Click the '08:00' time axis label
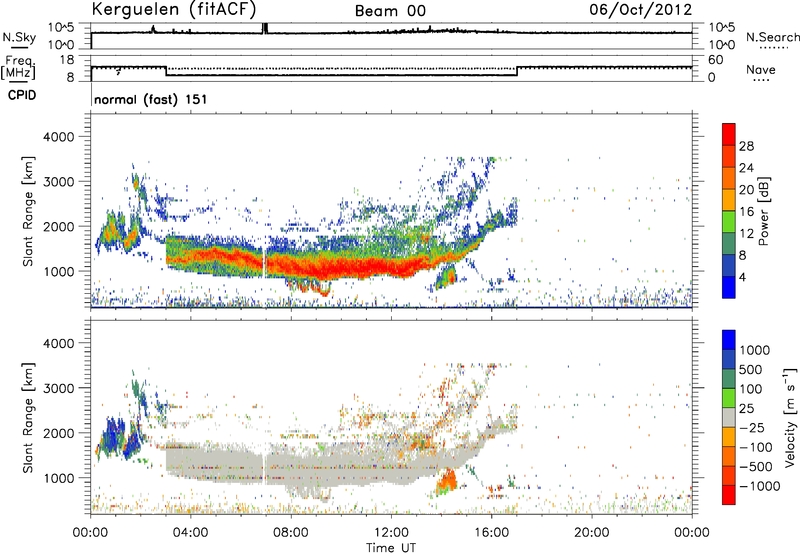 point(291,533)
